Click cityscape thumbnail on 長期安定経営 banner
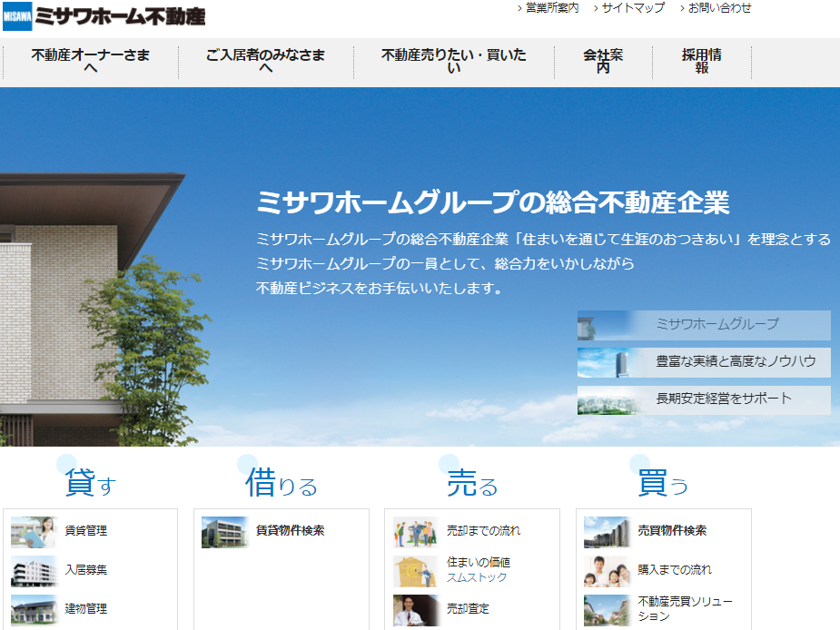Screen dimensions: 840x630 [x=609, y=399]
